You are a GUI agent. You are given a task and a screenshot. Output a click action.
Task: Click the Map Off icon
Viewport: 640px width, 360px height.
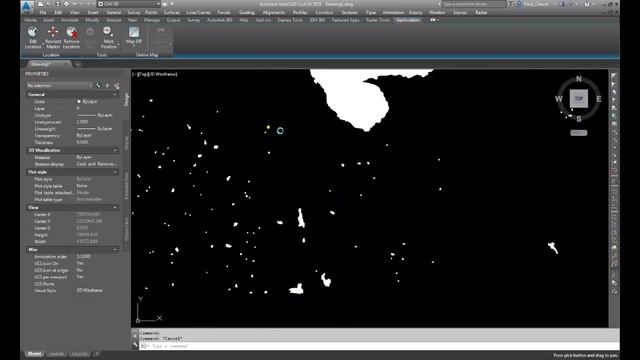(x=134, y=32)
